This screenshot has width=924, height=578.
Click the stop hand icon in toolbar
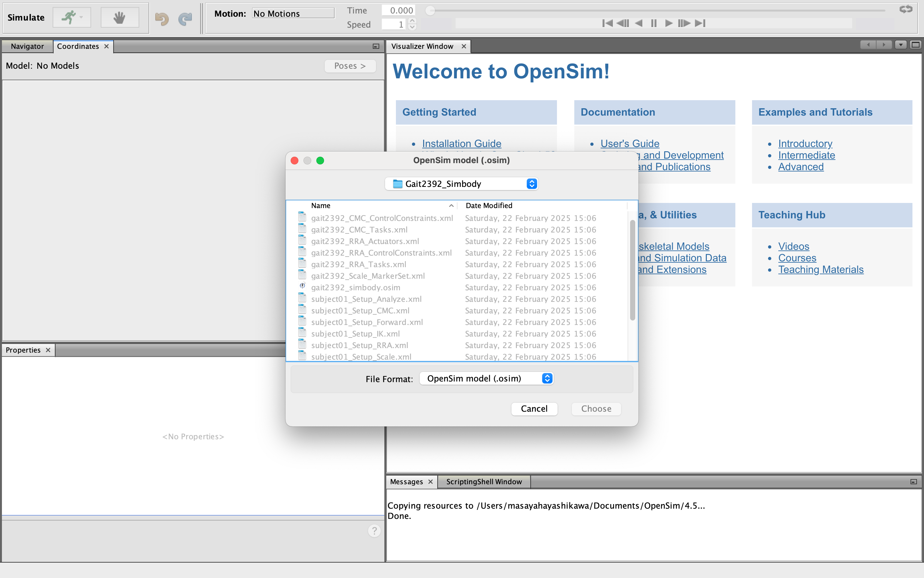tap(119, 17)
